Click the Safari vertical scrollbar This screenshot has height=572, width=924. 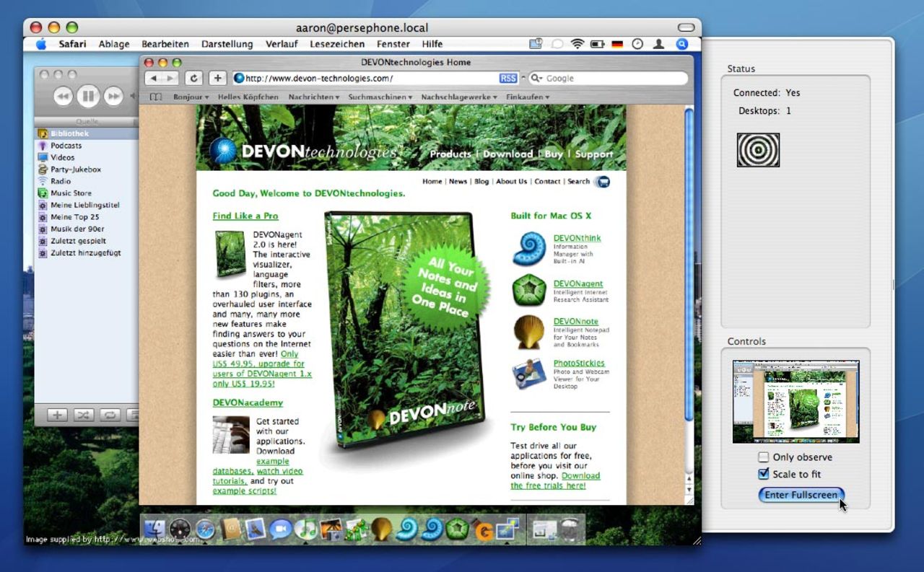(688, 289)
